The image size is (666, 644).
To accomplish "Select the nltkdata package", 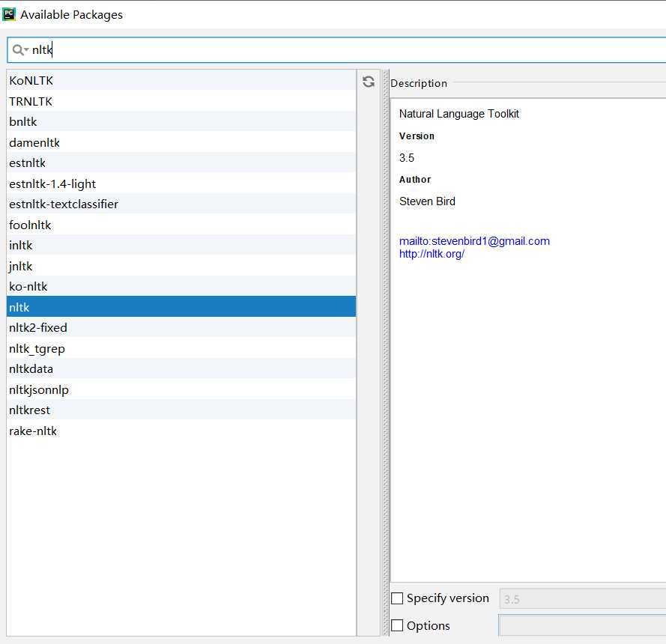I will (x=181, y=369).
